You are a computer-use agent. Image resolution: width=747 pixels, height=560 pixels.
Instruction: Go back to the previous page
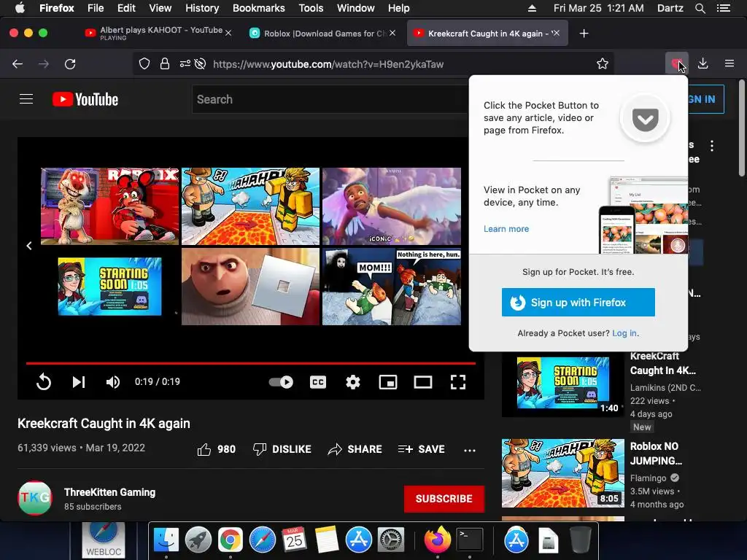coord(18,64)
